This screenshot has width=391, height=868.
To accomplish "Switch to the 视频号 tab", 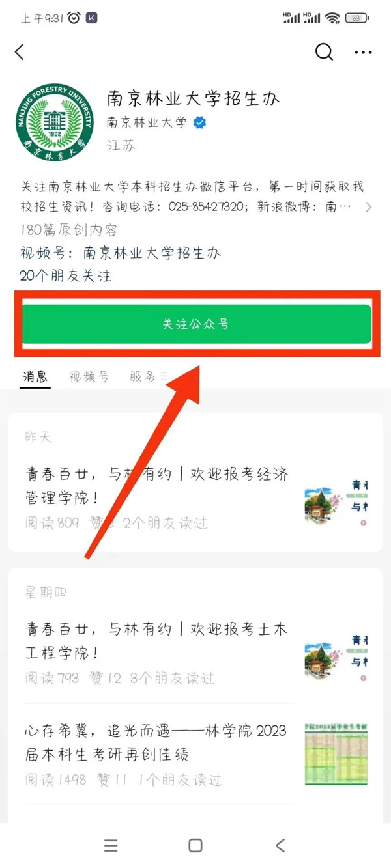I will pyautogui.click(x=89, y=376).
